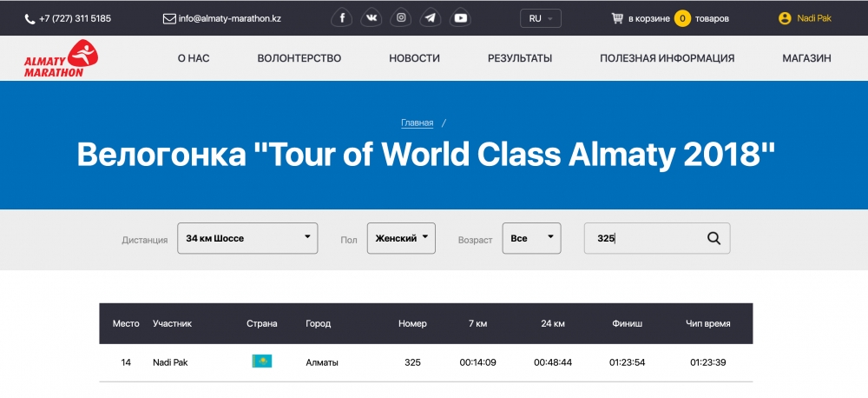Open the Nadi Pak user profile link
The height and width of the screenshot is (398, 868).
pos(813,18)
